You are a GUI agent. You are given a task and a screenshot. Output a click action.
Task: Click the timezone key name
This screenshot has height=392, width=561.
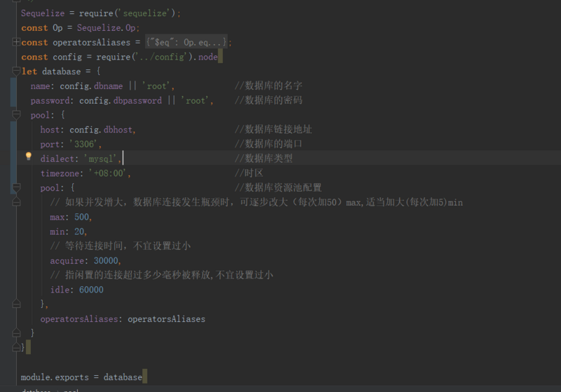click(x=60, y=173)
